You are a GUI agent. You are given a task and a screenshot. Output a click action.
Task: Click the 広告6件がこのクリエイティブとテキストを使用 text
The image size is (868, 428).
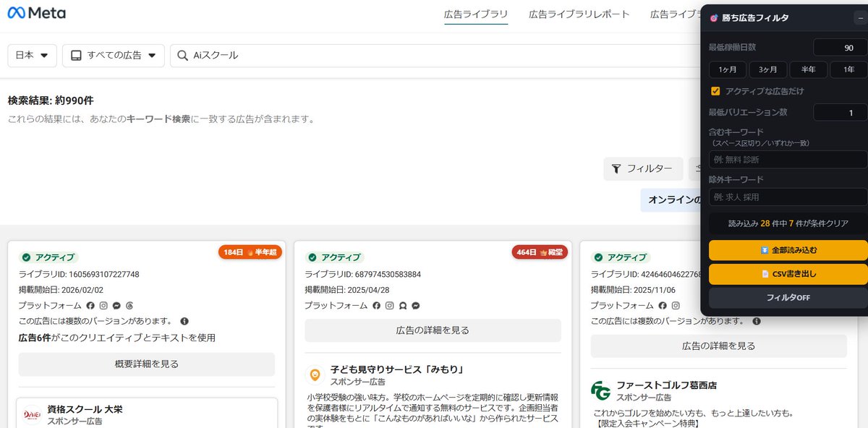[x=117, y=338]
